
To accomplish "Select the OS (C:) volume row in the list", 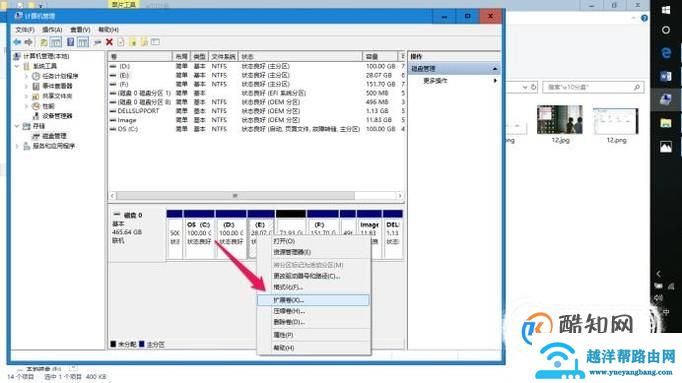I will click(257, 129).
